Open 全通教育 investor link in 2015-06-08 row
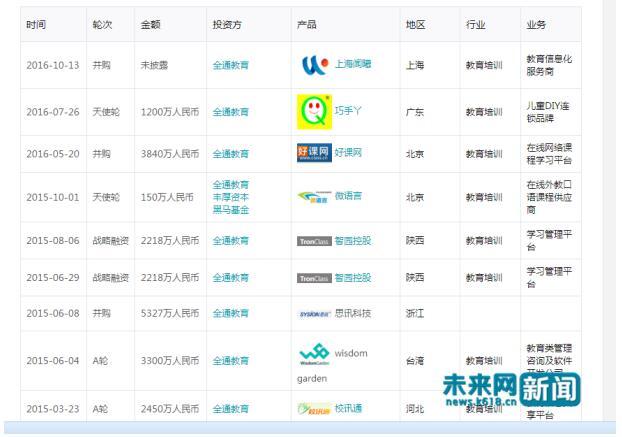The image size is (622, 437). (230, 313)
